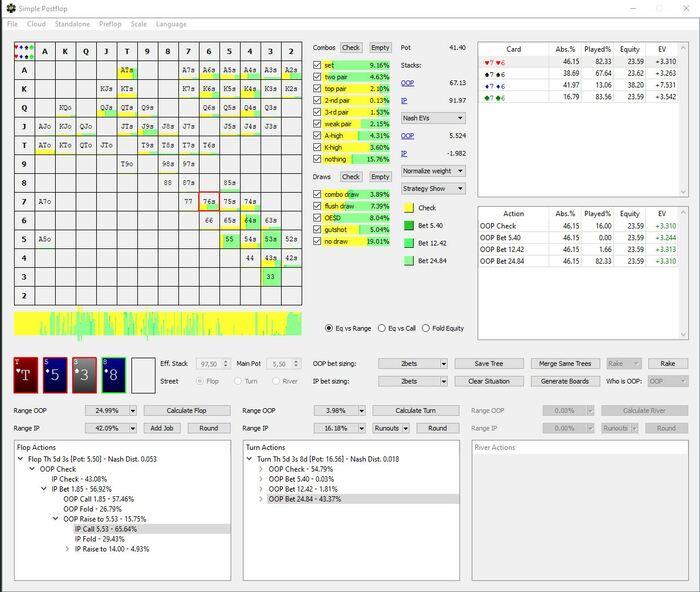
Task: Expand the IP Raise to 14.00 node
Action: click(x=67, y=548)
